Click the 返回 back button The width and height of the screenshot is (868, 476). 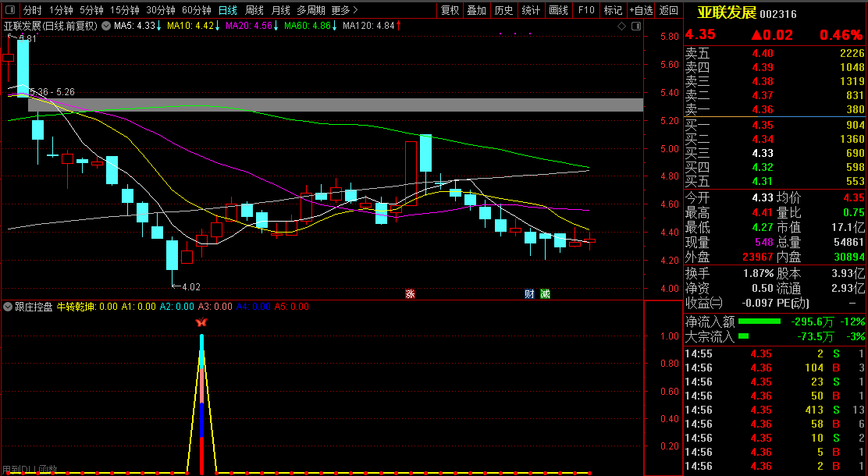(669, 10)
